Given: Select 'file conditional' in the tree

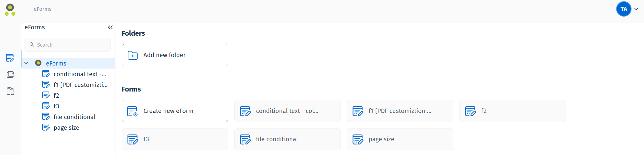Looking at the screenshot, I should (x=74, y=117).
